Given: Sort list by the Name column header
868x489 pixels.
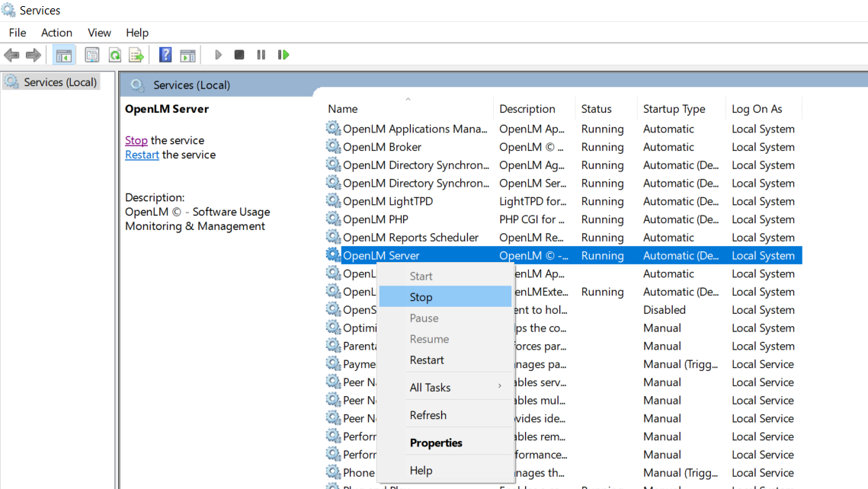Looking at the screenshot, I should click(x=343, y=109).
